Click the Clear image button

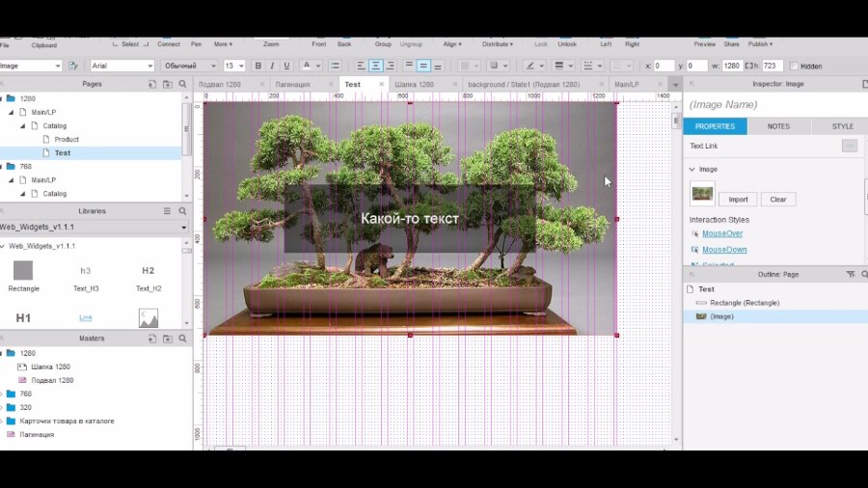[x=777, y=200]
